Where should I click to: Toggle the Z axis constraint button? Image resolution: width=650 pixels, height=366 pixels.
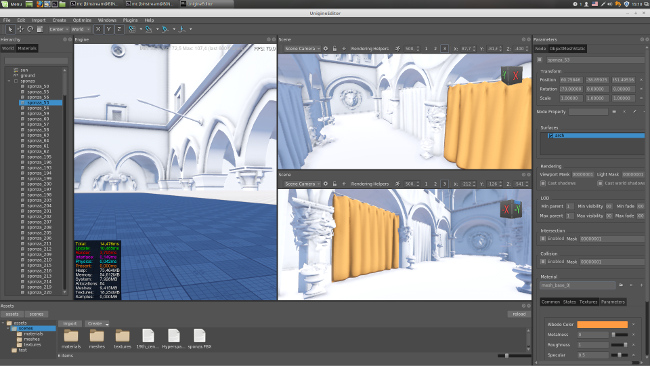(x=119, y=29)
